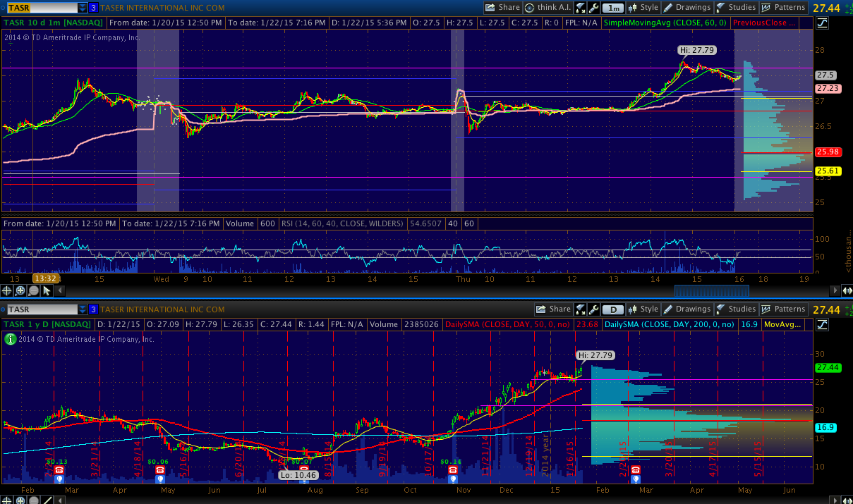Click SimpleMovingAvg study label in top chart
The image size is (853, 504).
pyautogui.click(x=663, y=23)
